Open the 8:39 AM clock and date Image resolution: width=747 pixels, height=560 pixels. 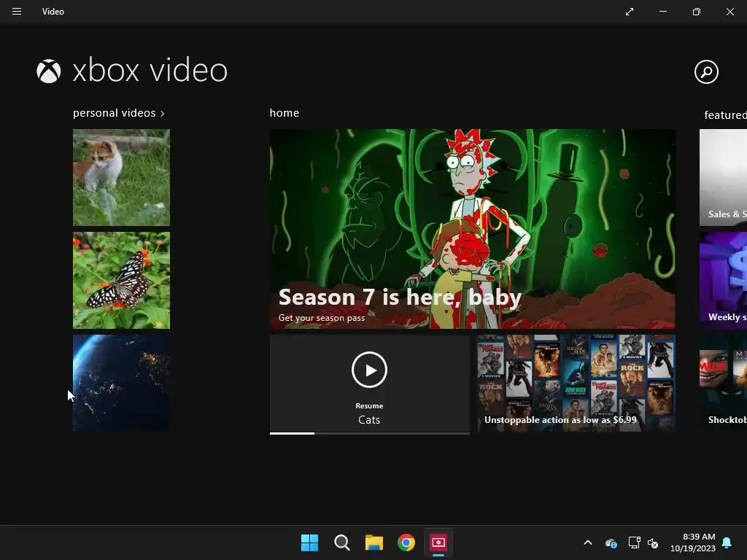[693, 542]
